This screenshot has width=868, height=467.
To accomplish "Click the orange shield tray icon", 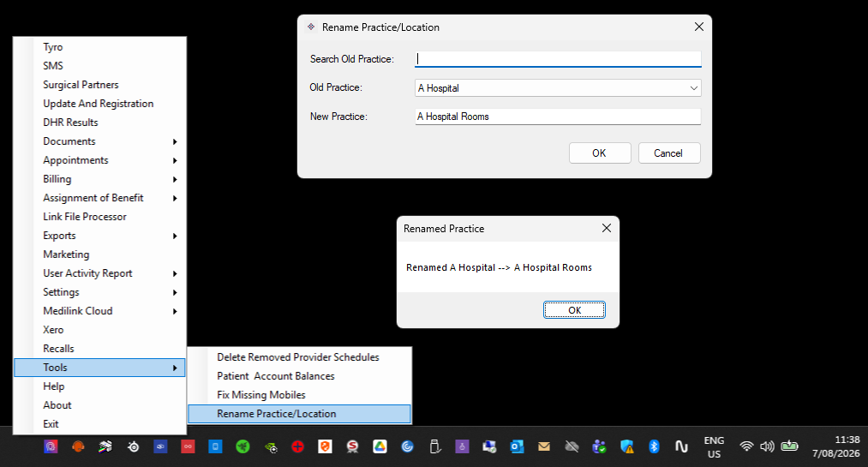I will point(325,446).
